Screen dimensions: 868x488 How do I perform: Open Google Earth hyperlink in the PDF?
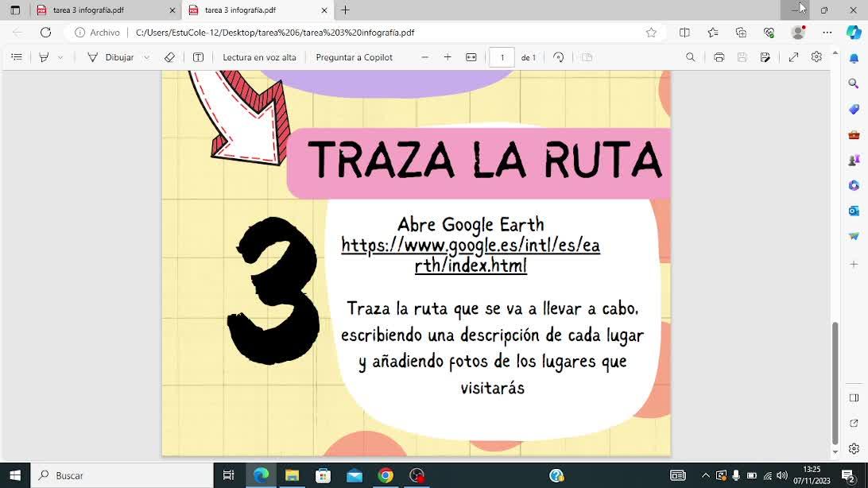[471, 255]
